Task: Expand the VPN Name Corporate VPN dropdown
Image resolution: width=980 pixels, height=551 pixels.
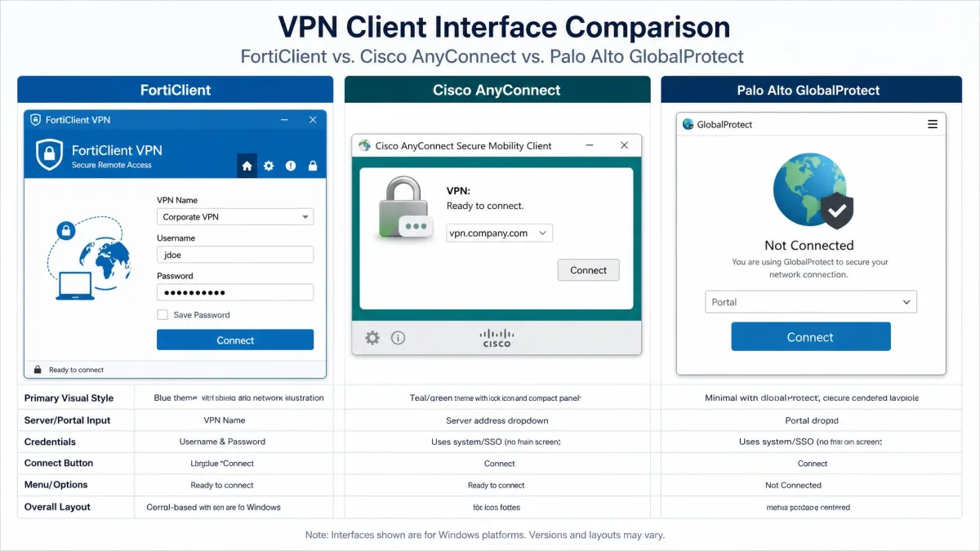Action: click(235, 217)
